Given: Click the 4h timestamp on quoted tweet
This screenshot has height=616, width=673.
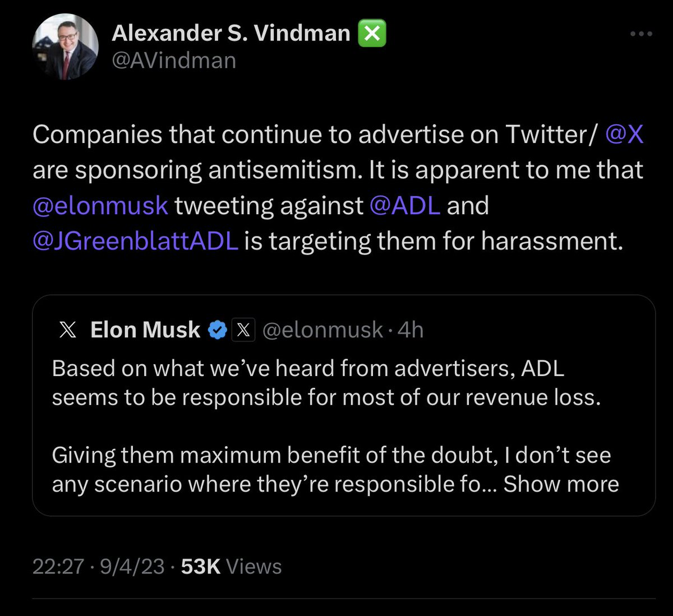Looking at the screenshot, I should pos(411,330).
